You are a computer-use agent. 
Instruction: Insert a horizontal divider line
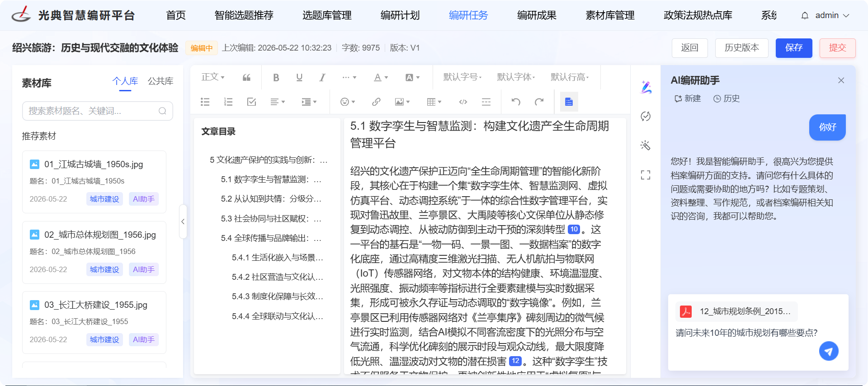coord(486,102)
